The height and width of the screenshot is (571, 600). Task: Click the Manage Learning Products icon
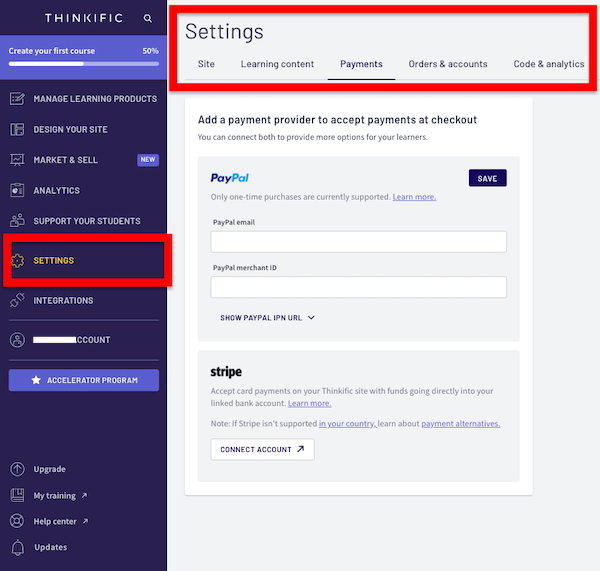click(x=17, y=99)
